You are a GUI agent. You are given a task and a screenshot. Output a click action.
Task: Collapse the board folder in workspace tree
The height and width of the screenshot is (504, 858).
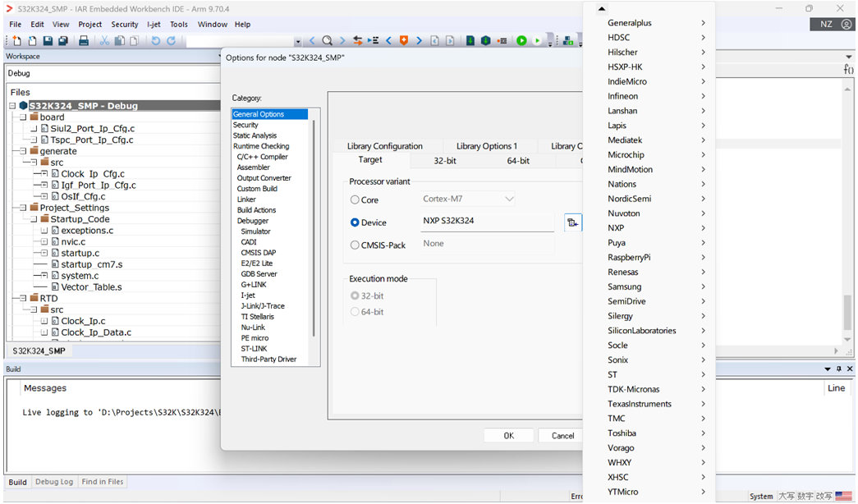click(23, 117)
